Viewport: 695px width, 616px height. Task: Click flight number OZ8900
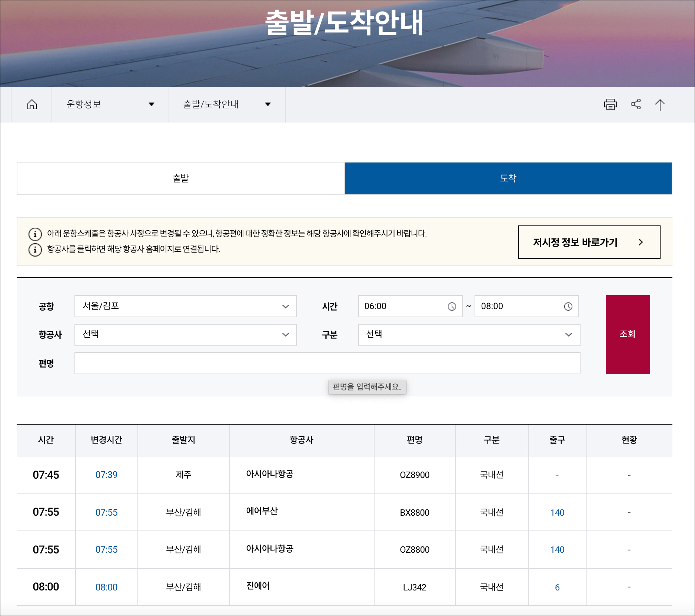point(415,475)
